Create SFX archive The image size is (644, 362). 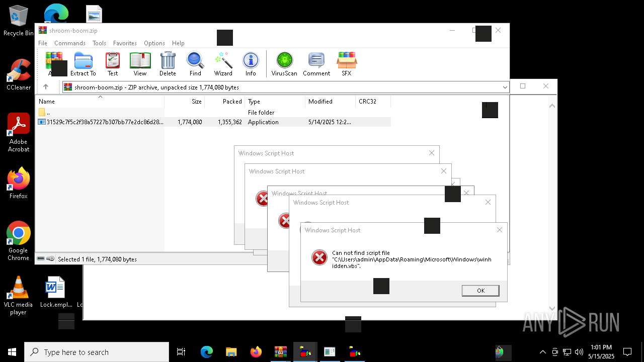[346, 64]
